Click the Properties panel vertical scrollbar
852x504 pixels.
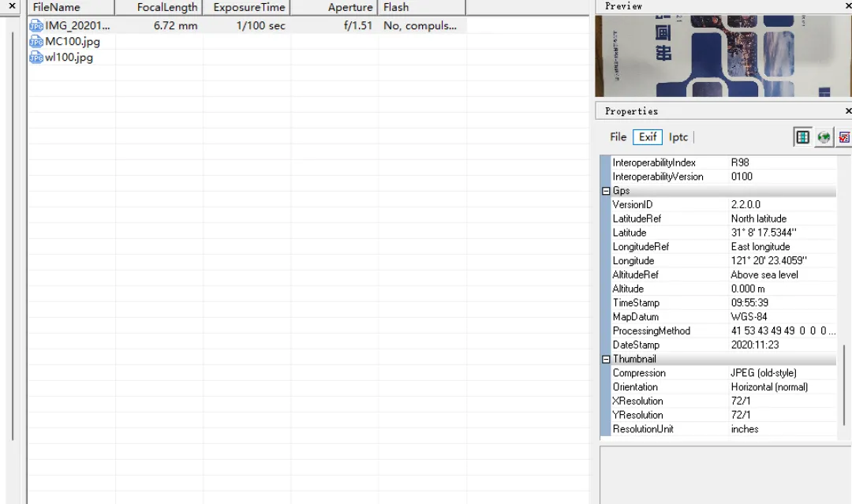(x=844, y=385)
